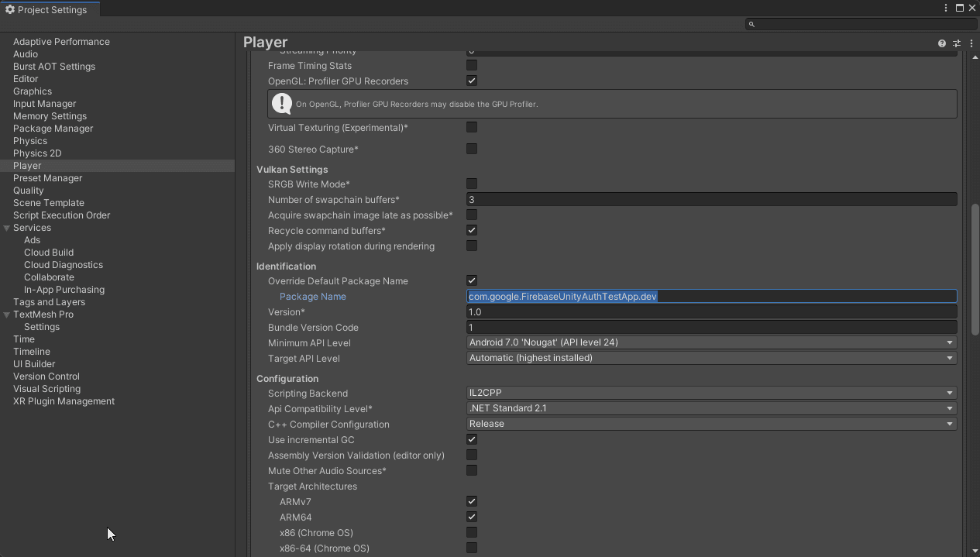Click the magnifier icon in the search bar

pos(751,24)
